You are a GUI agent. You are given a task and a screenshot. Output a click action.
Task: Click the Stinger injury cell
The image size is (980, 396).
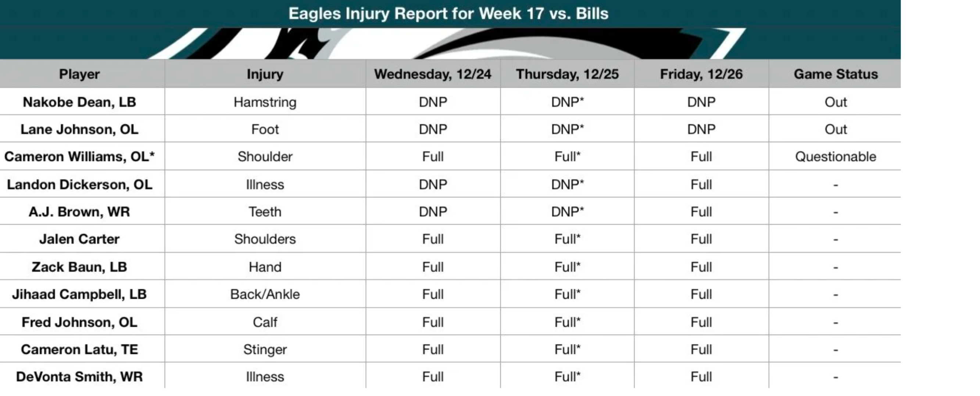click(265, 349)
